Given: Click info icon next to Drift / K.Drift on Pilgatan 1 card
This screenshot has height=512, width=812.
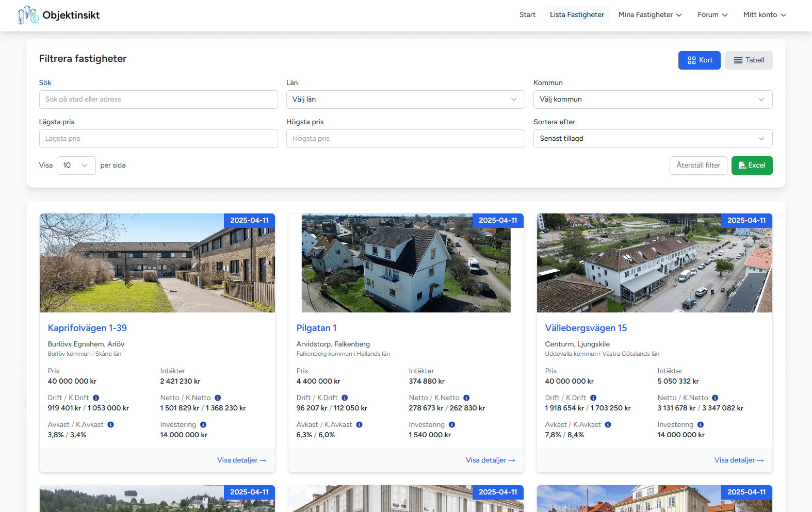Looking at the screenshot, I should (x=345, y=398).
